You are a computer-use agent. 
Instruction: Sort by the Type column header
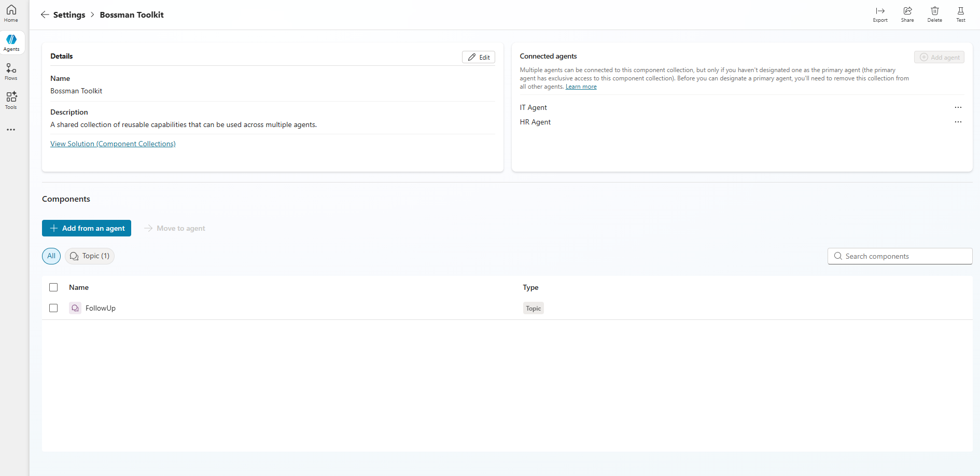(530, 287)
